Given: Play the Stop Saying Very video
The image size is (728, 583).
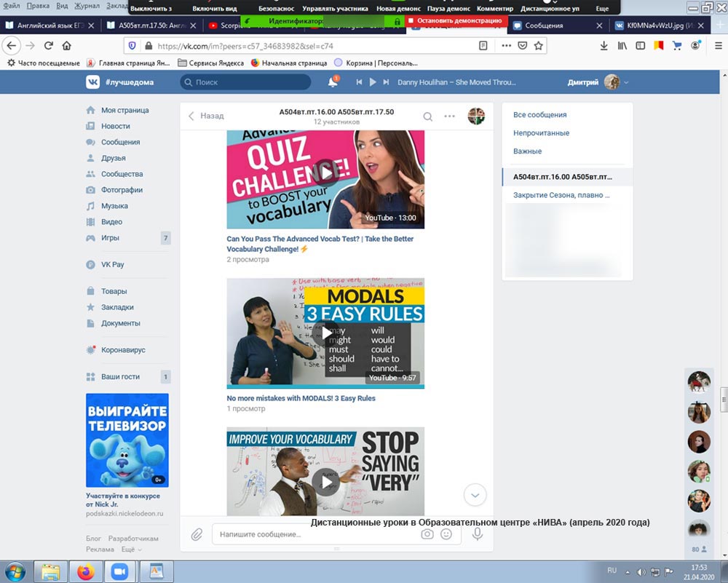Looking at the screenshot, I should point(325,482).
